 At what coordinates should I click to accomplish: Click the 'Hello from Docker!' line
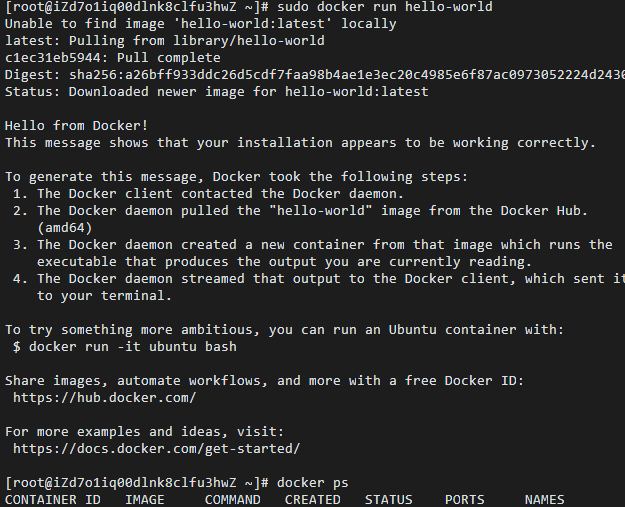click(77, 126)
